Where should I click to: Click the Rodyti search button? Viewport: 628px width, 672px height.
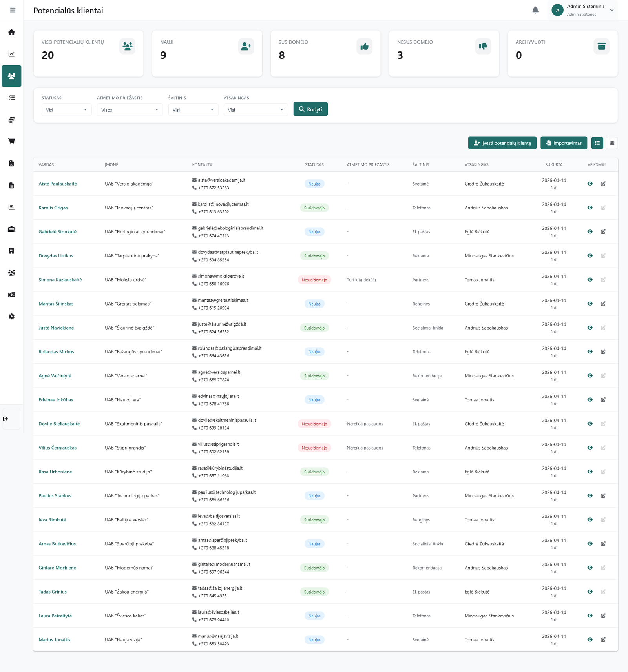coord(310,109)
